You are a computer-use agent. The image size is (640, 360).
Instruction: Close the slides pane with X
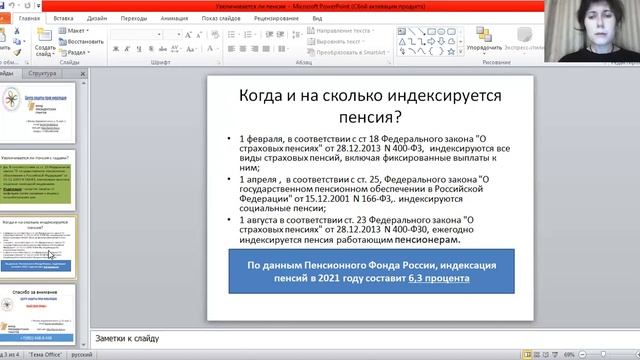[83, 74]
